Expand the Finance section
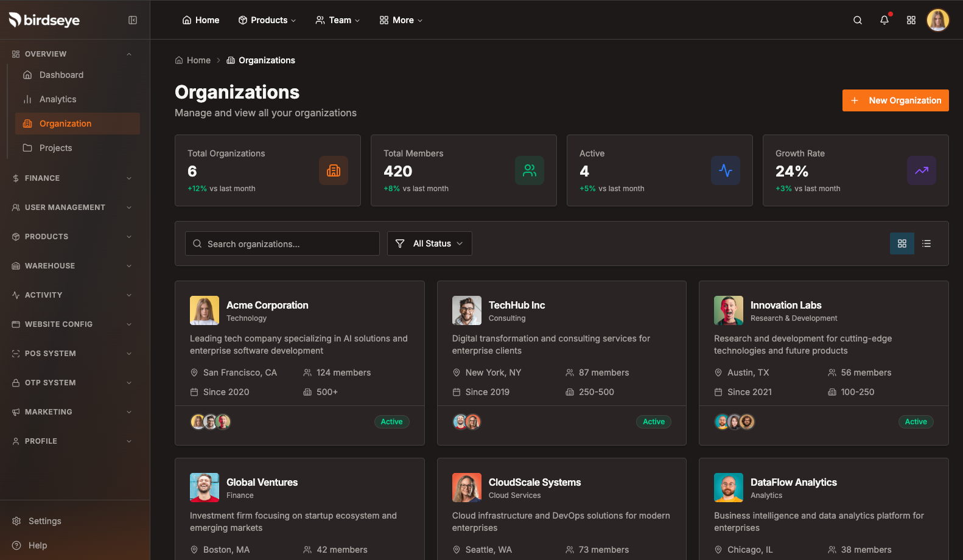 pos(72,178)
